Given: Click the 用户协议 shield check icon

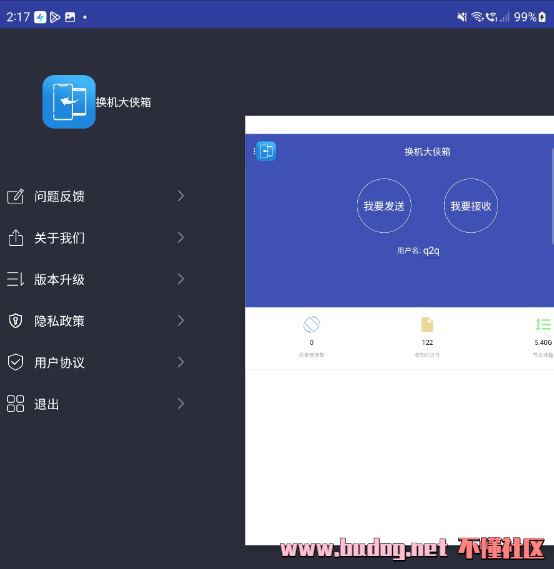Looking at the screenshot, I should point(15,362).
